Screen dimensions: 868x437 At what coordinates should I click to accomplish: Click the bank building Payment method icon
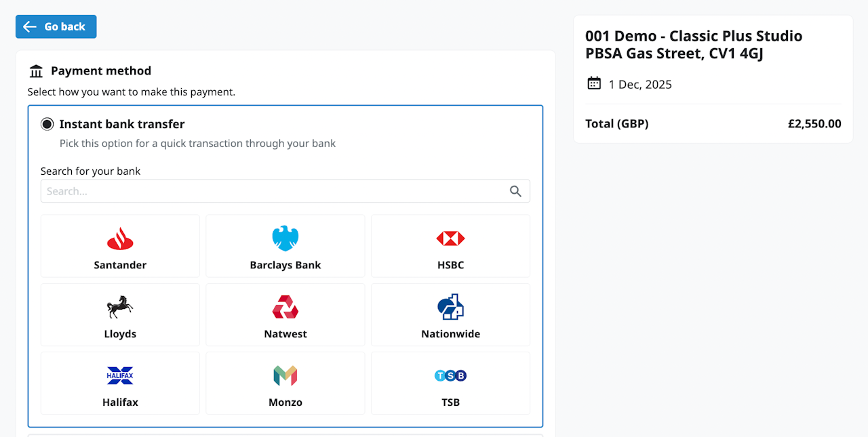[x=36, y=71]
